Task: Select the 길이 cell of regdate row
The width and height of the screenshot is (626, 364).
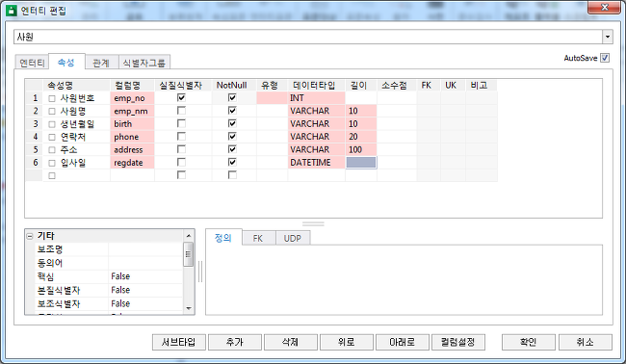Action: (361, 163)
